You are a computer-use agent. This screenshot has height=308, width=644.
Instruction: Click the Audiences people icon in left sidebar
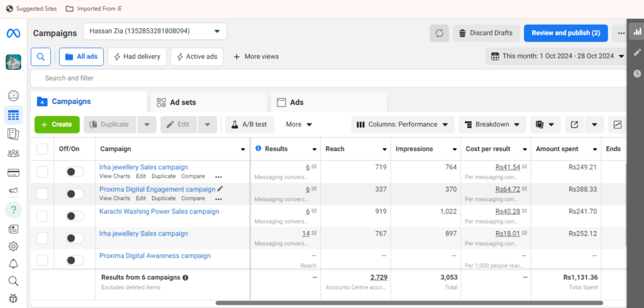tap(13, 153)
